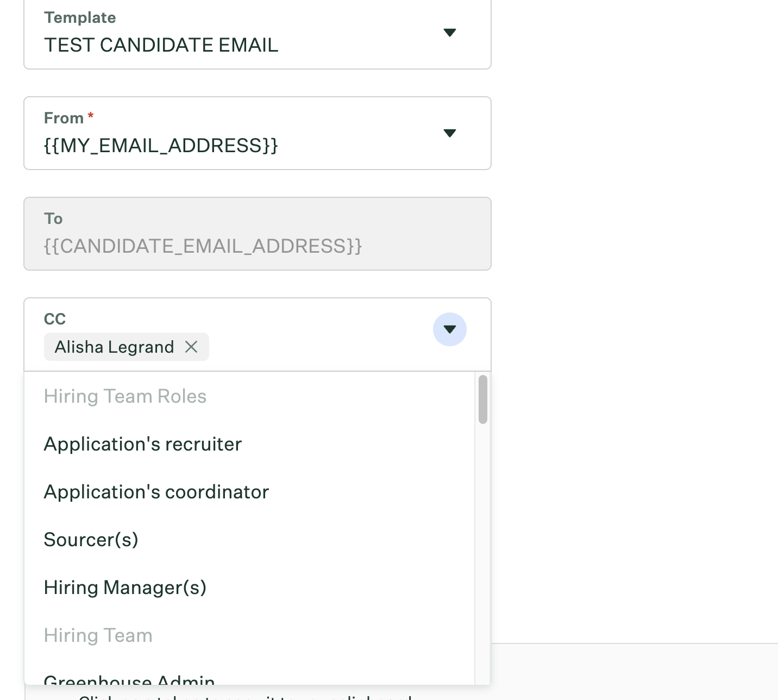The width and height of the screenshot is (778, 700).
Task: Click the Hiring Team Roles group header
Action: tap(125, 396)
